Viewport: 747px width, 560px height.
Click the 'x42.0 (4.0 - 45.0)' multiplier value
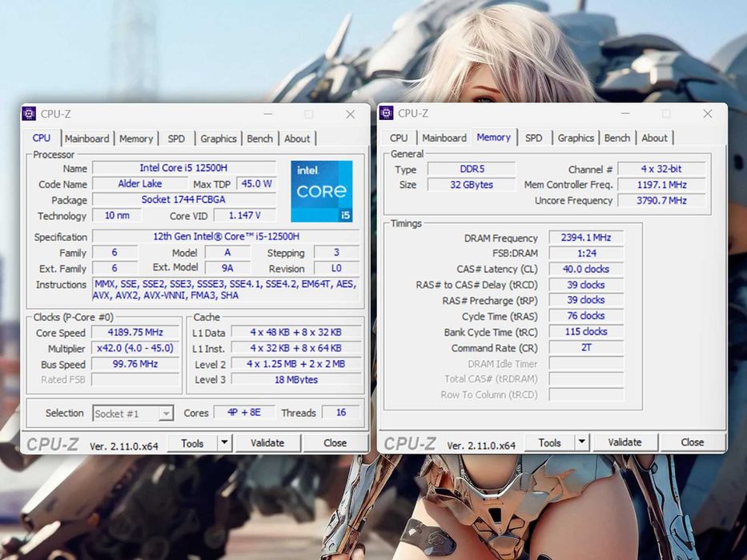click(135, 348)
